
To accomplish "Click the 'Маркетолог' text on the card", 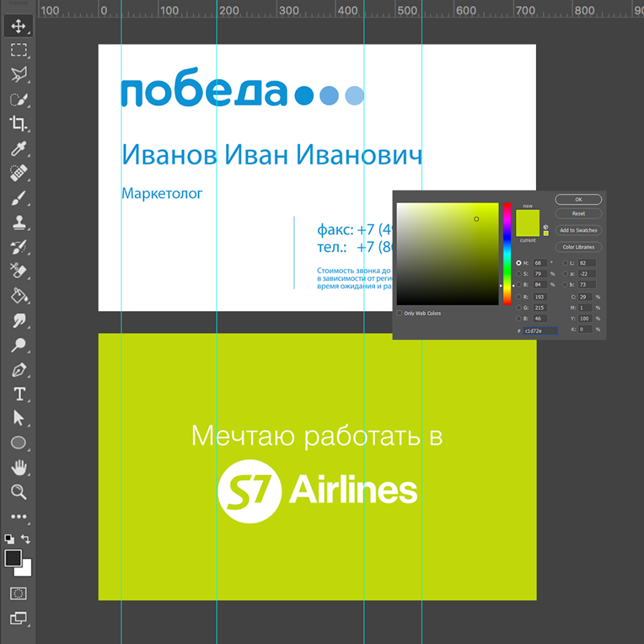I will pyautogui.click(x=162, y=193).
